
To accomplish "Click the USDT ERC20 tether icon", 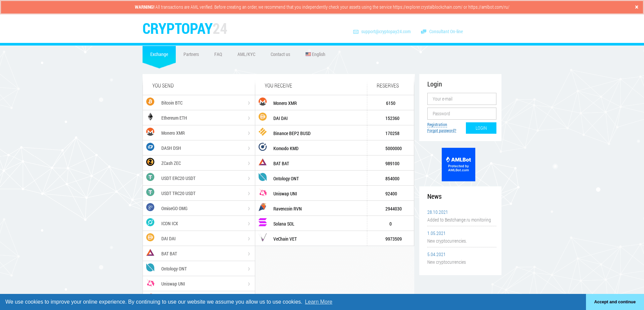I will tap(150, 177).
